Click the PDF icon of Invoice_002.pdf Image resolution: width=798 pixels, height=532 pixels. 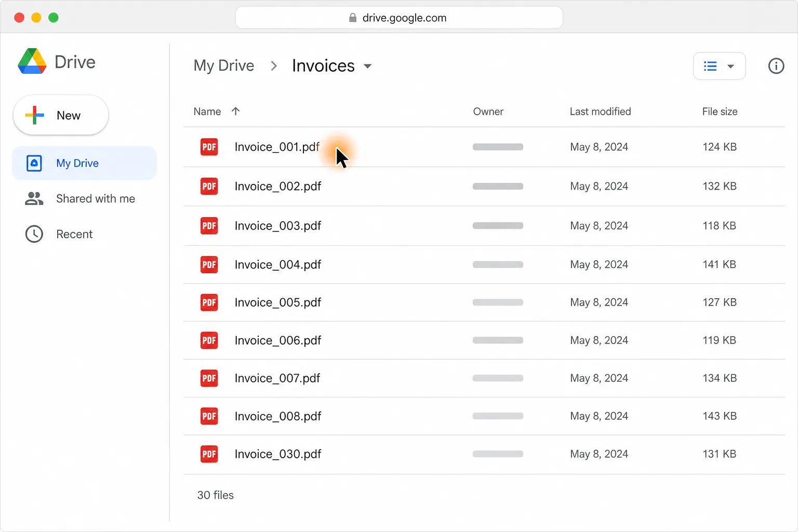click(x=209, y=186)
